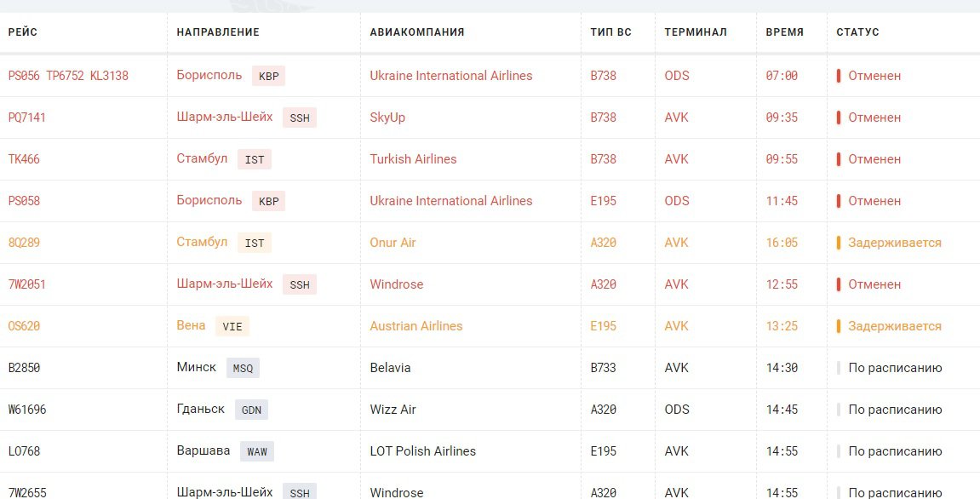Click Belavia airline in the B2850 row

390,368
